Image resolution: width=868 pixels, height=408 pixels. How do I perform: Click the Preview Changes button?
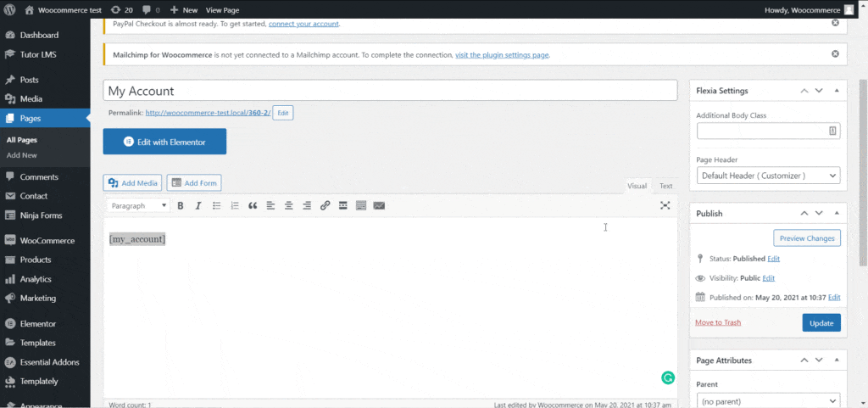(x=807, y=238)
